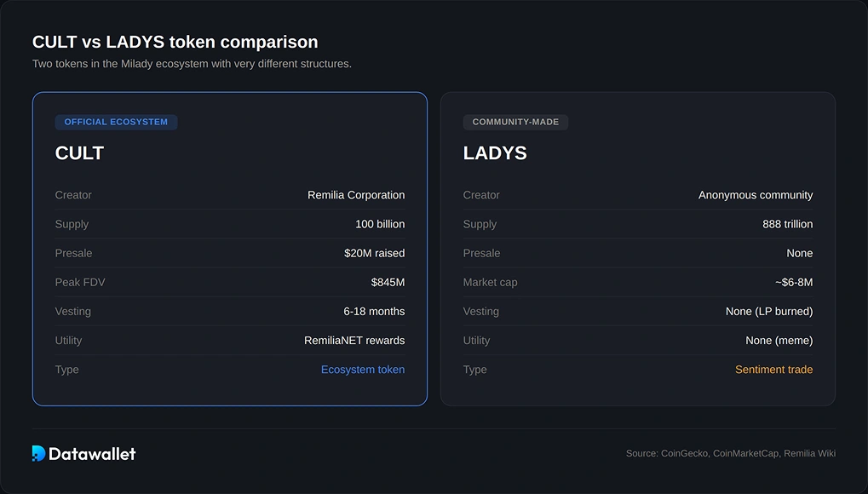The width and height of the screenshot is (868, 494).
Task: Click the CULT card heading
Action: (x=79, y=152)
